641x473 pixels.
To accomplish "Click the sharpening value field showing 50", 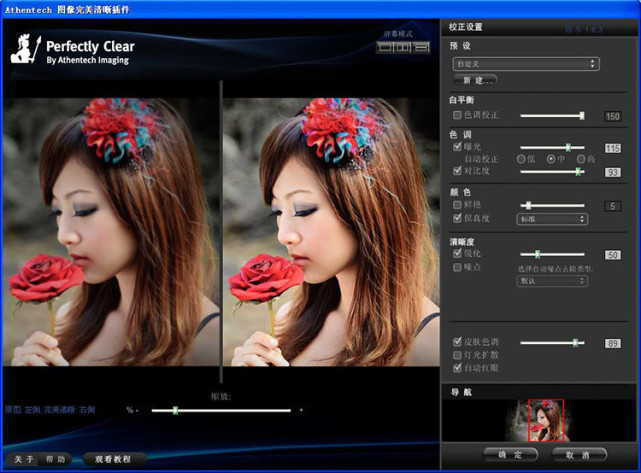I will (612, 255).
